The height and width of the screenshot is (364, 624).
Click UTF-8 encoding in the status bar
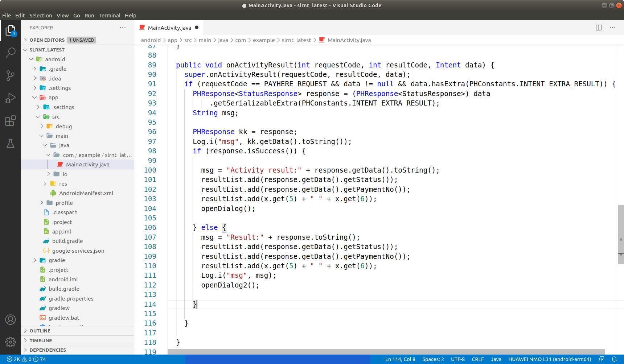[458, 359]
